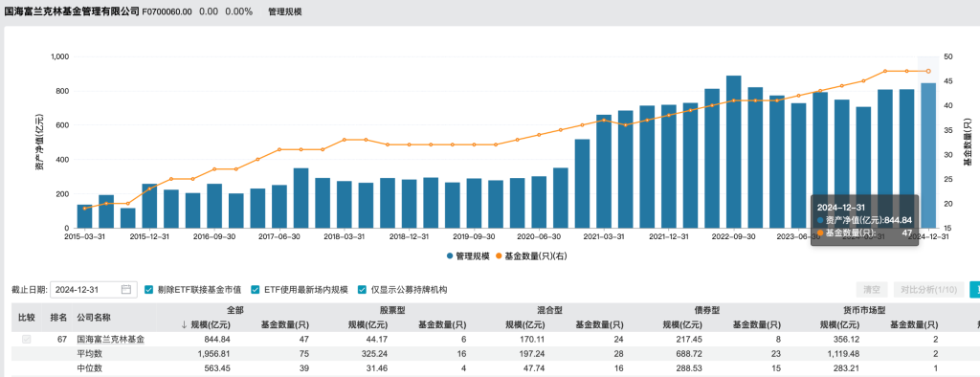The image size is (980, 377).
Task: Sort by 货币市场型 基金数量(只) column
Action: point(914,325)
